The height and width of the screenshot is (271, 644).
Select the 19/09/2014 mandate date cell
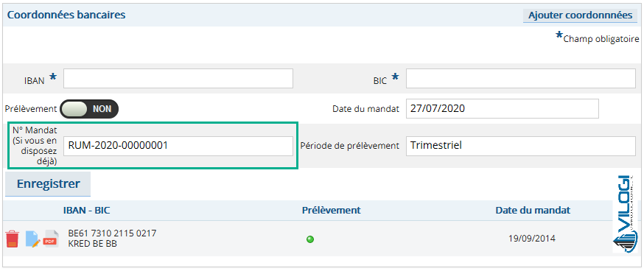point(532,238)
